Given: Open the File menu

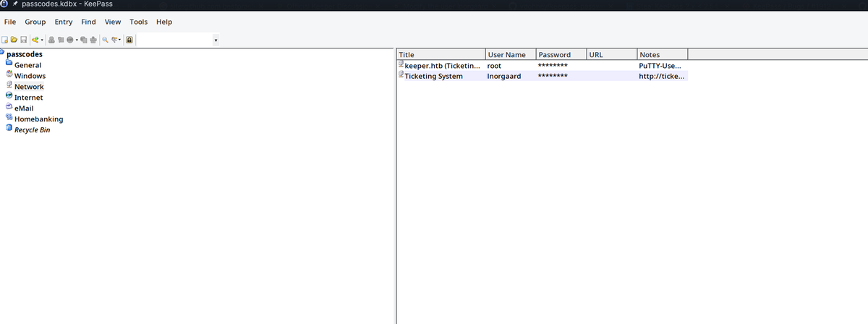Looking at the screenshot, I should coord(10,22).
